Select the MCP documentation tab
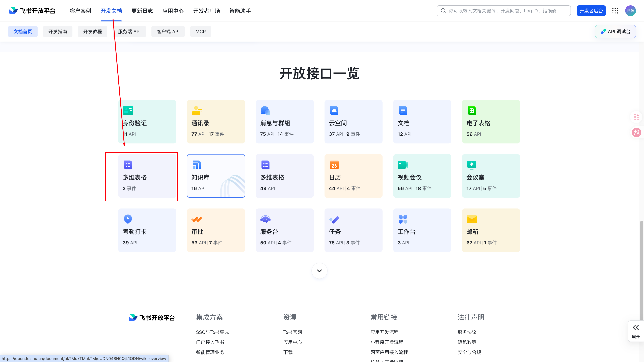 click(x=201, y=32)
